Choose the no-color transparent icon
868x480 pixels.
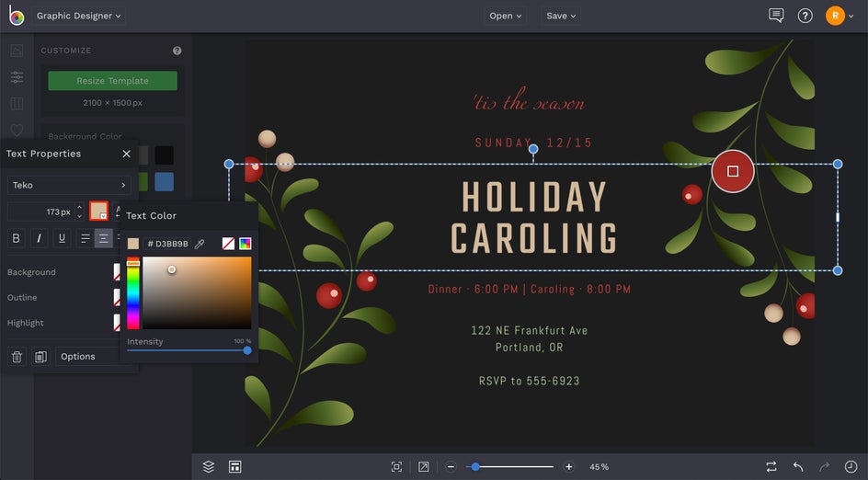pyautogui.click(x=228, y=244)
